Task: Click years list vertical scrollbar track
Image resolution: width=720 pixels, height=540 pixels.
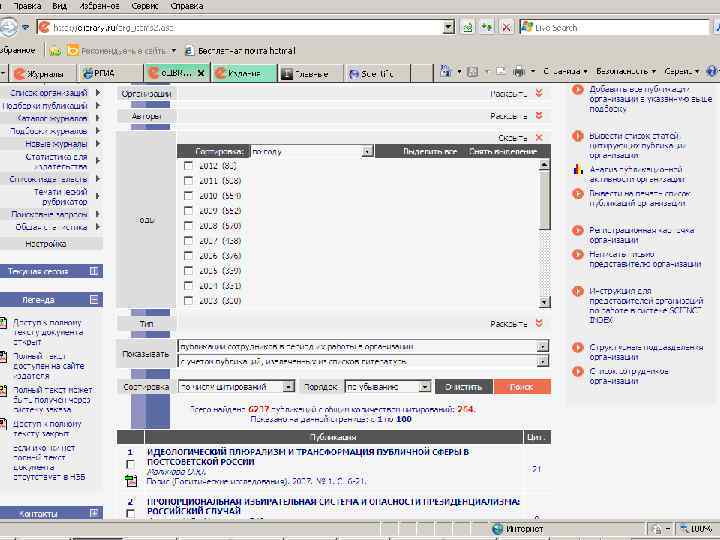Action: (x=544, y=264)
